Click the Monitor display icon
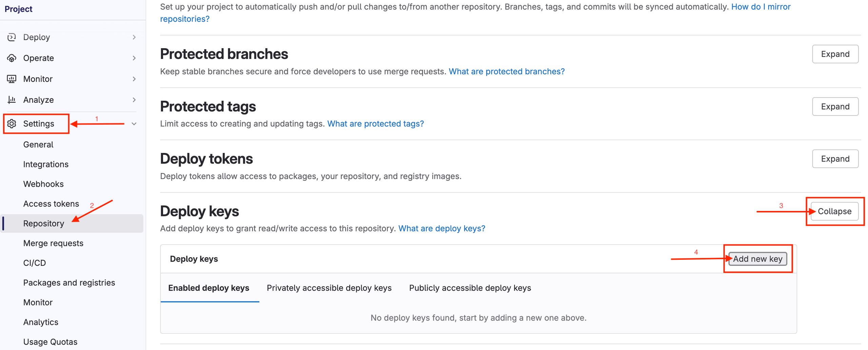868x350 pixels. 12,79
